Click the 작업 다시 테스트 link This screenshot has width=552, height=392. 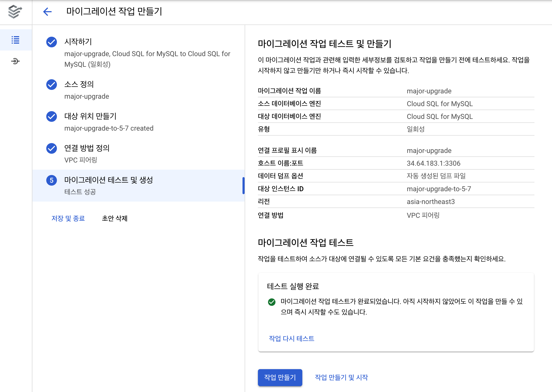pyautogui.click(x=291, y=339)
